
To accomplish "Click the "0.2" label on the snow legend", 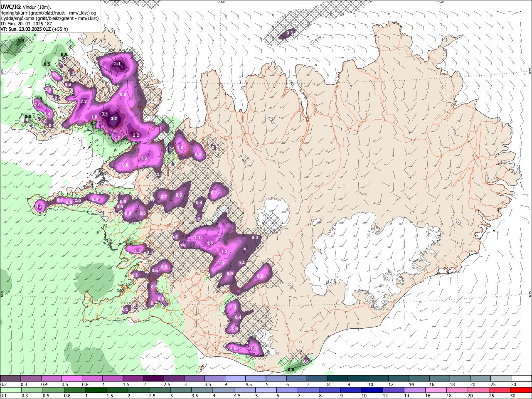I will click(x=3, y=384).
